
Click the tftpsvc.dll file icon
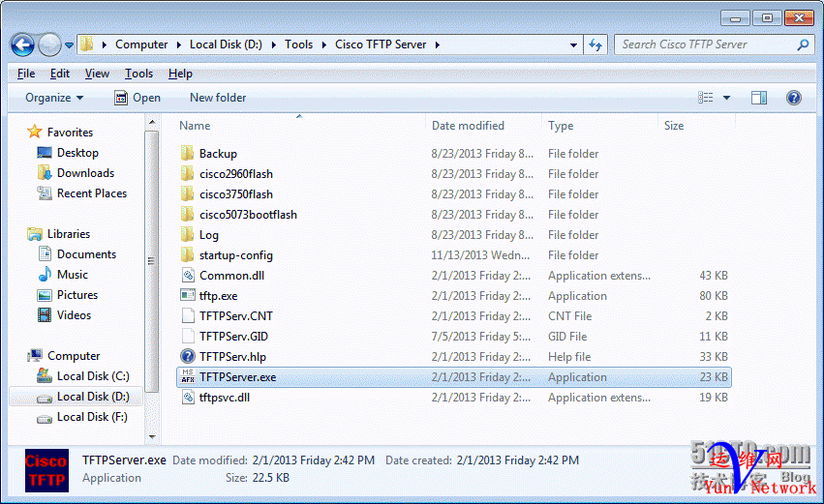188,397
